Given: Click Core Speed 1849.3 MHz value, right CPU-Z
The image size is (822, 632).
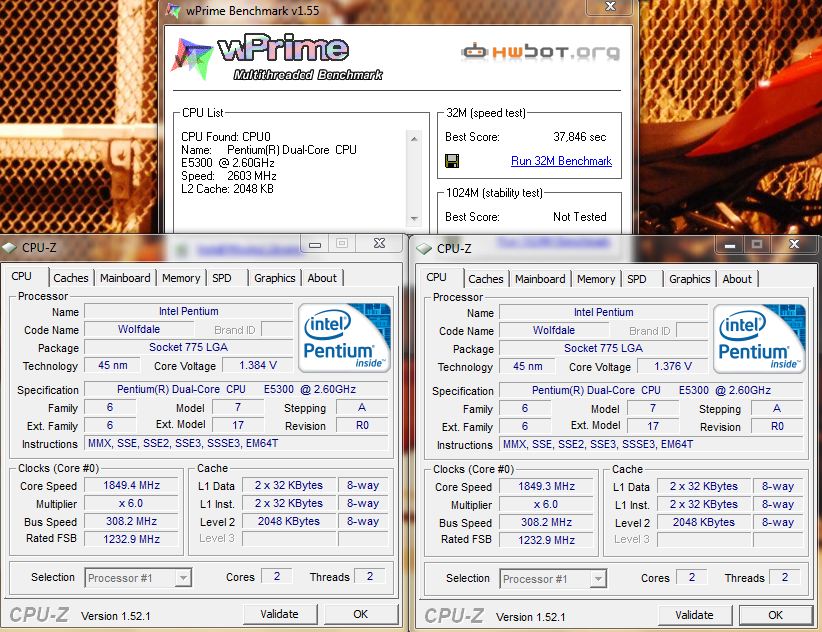Looking at the screenshot, I should coord(546,486).
